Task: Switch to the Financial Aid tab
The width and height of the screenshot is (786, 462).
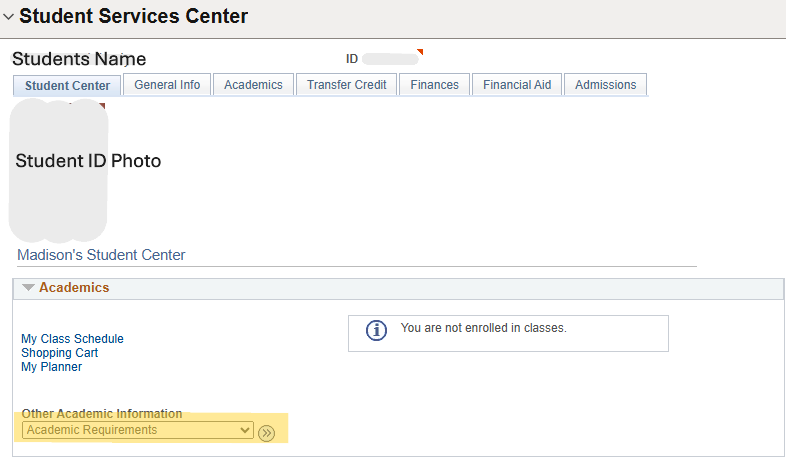Action: click(517, 85)
